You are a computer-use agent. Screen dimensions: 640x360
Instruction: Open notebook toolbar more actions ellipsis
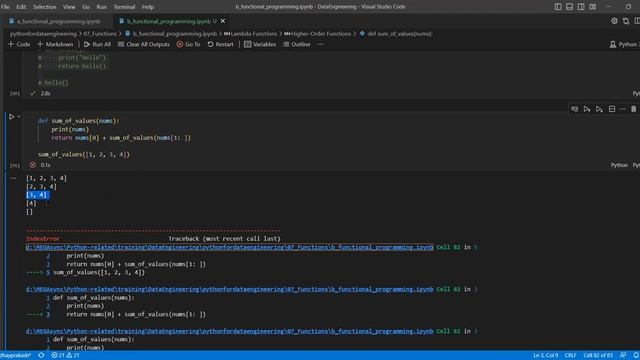pos(320,44)
